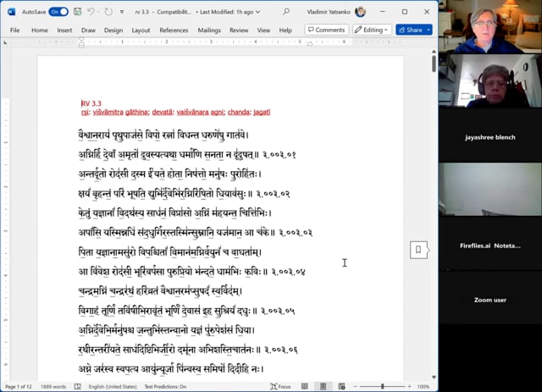Click the bookmark comment icon in margin
This screenshot has width=542, height=392.
tap(418, 250)
